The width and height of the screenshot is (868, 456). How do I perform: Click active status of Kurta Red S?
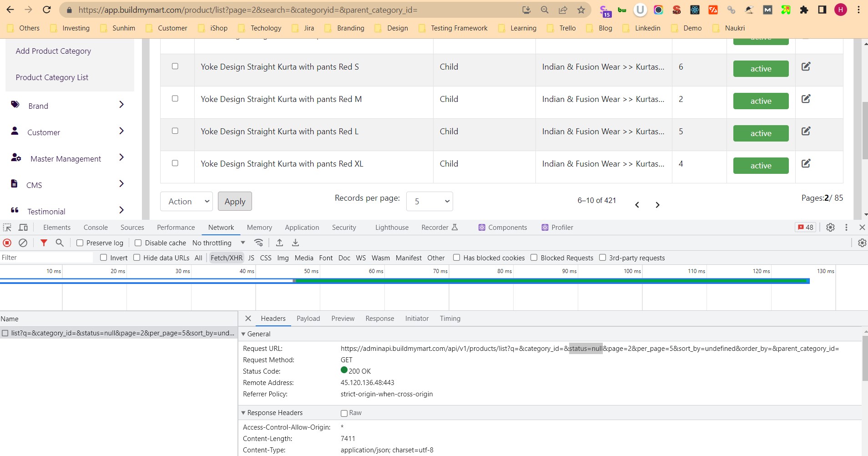(x=761, y=69)
